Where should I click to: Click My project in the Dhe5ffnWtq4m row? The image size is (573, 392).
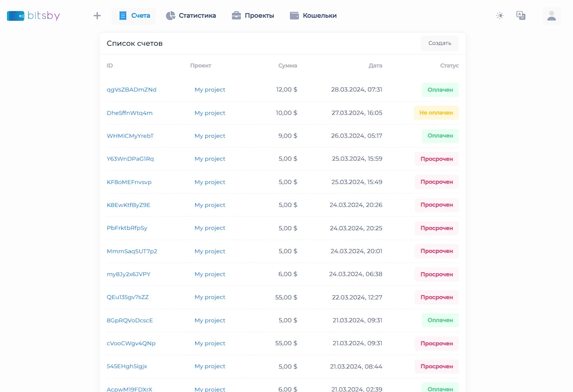pos(210,113)
